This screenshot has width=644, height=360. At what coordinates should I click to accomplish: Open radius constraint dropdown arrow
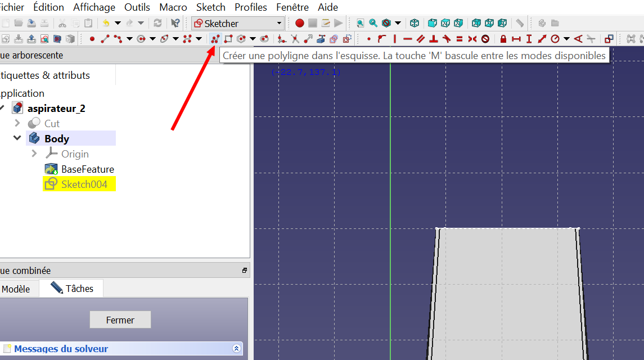click(x=567, y=39)
